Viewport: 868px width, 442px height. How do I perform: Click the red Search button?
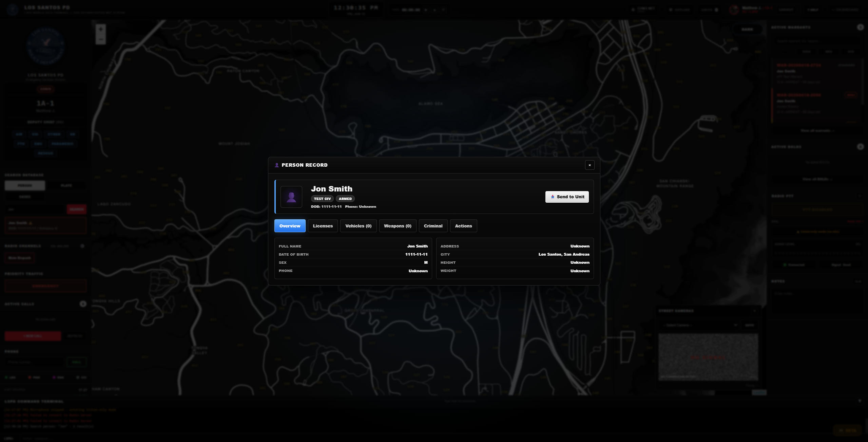click(76, 209)
